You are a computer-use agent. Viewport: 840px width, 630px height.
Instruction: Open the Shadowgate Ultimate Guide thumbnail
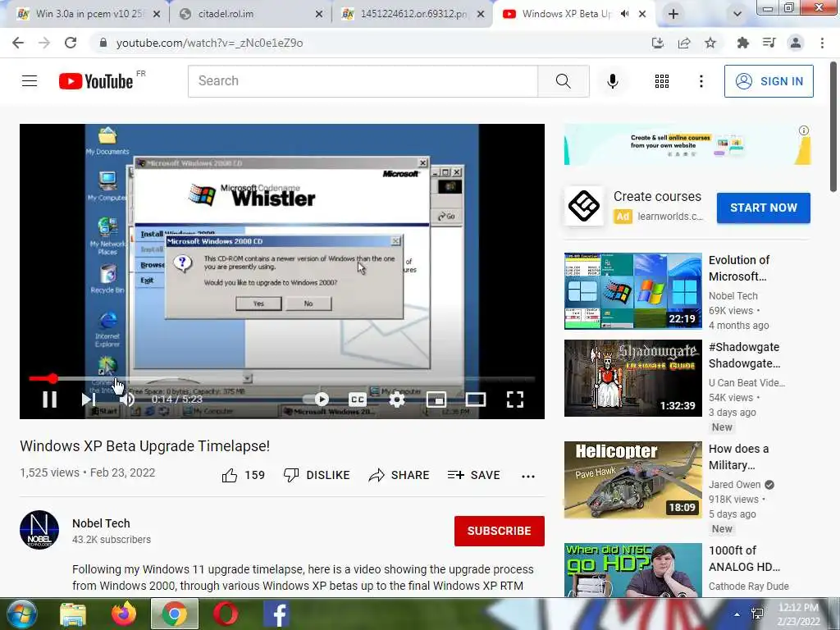632,378
